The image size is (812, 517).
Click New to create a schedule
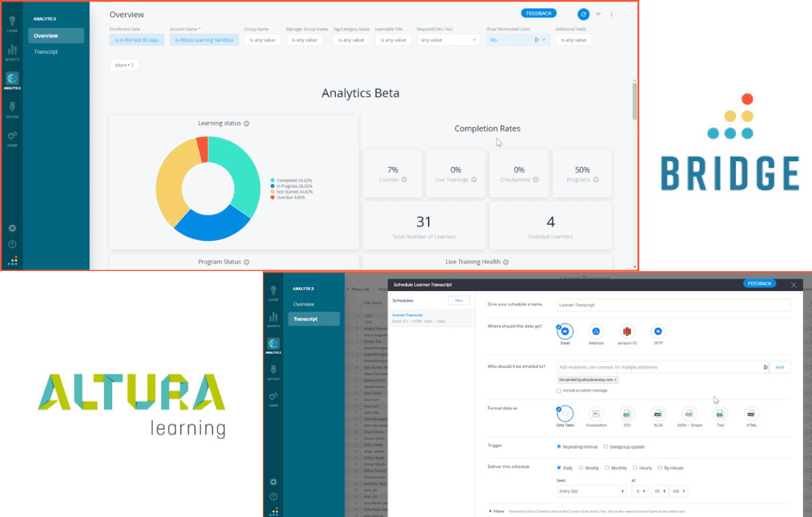(459, 301)
